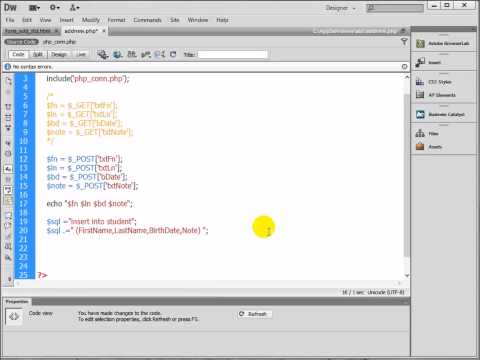The height and width of the screenshot is (360, 480).
Task: Open the Designer workspace switcher
Action: click(x=340, y=8)
